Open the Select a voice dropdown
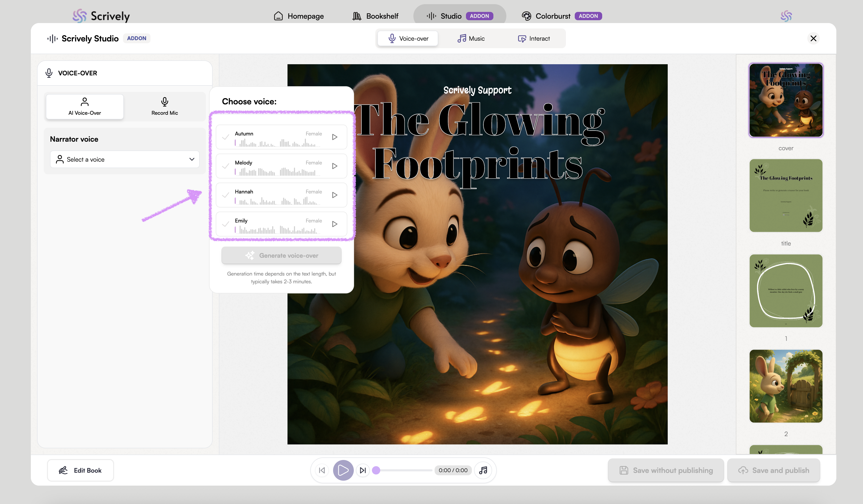863x504 pixels. coord(125,159)
